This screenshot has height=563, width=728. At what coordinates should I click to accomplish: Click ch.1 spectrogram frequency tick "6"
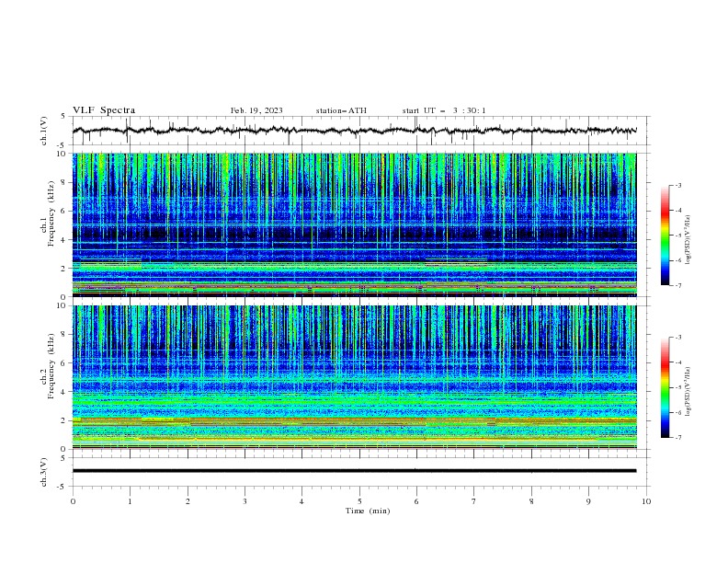point(64,211)
